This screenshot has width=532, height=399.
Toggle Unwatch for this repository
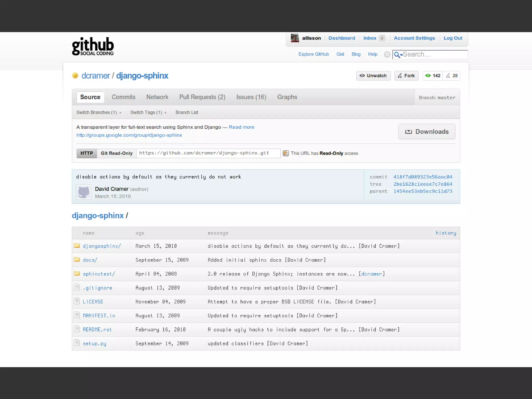click(x=373, y=76)
